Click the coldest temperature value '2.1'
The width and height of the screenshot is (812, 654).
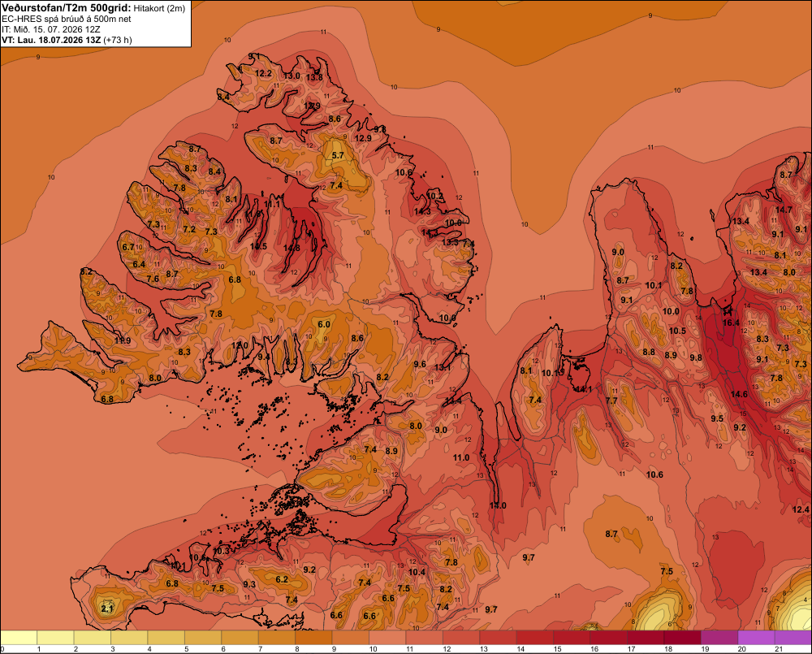[x=107, y=609]
